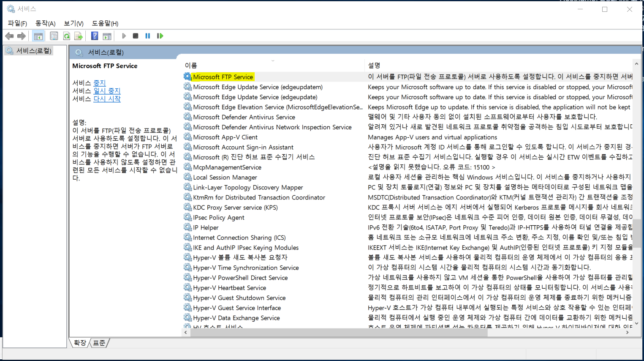This screenshot has width=644, height=361.
Task: Click the gear icon beside IPsec Policy Agent
Action: pyautogui.click(x=187, y=217)
